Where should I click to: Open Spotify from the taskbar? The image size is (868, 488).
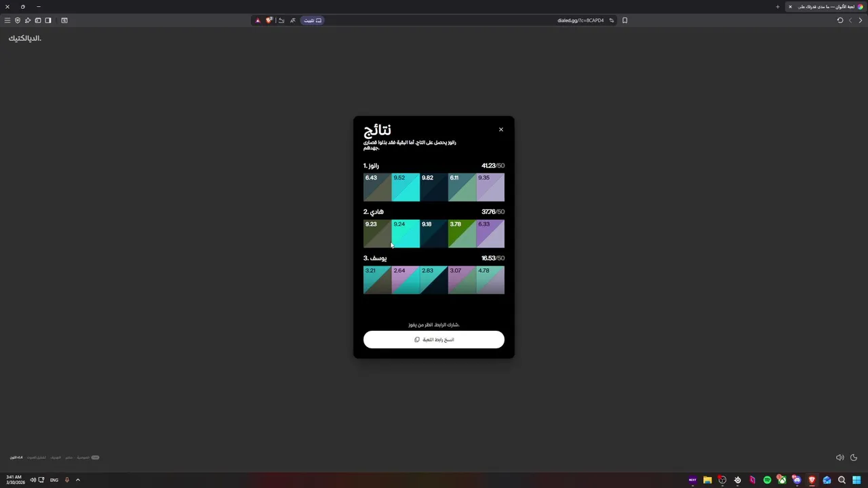click(x=767, y=480)
